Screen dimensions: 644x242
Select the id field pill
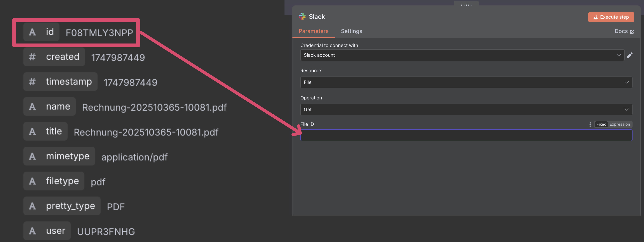click(x=41, y=32)
